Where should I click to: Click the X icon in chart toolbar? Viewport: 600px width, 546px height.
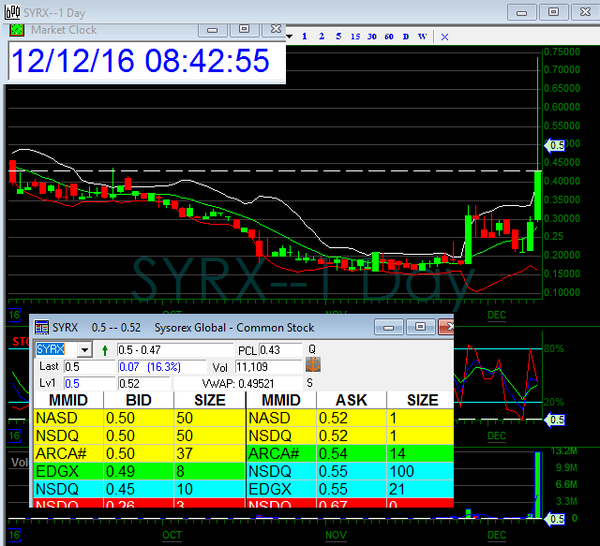[x=445, y=36]
